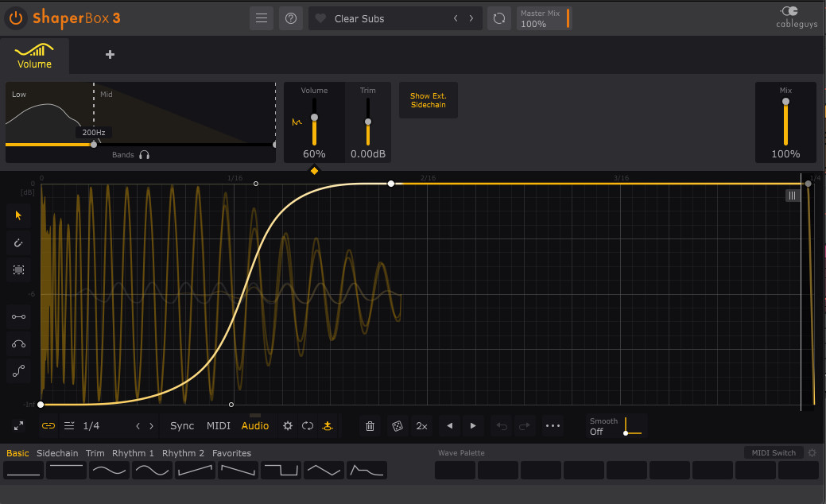Open the hamburger main menu
Image resolution: width=826 pixels, height=504 pixels.
point(262,18)
